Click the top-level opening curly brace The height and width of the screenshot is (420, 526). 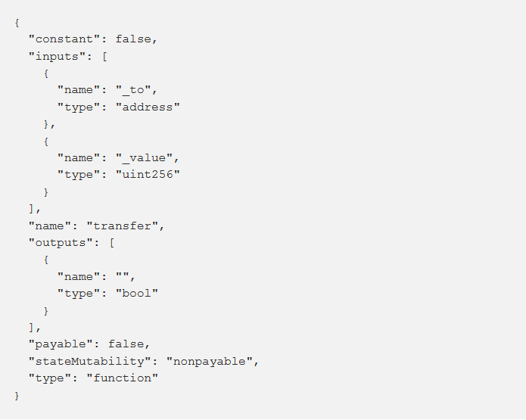pyautogui.click(x=17, y=23)
